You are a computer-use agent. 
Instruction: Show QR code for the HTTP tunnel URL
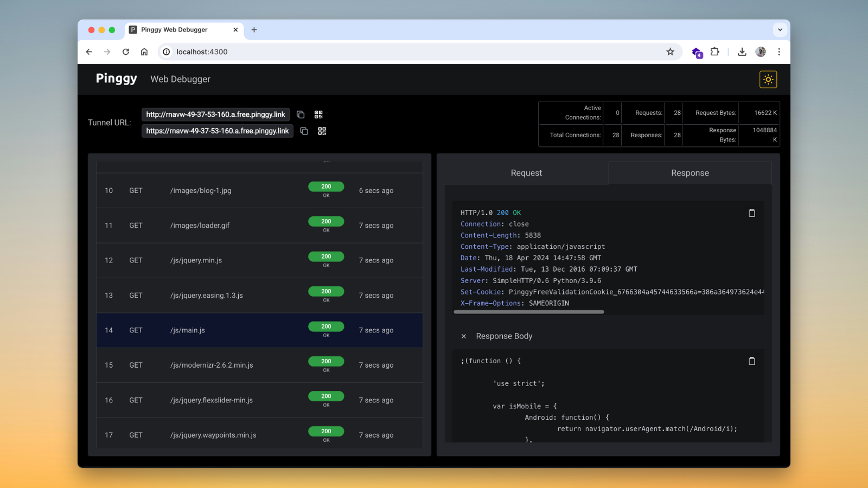318,114
